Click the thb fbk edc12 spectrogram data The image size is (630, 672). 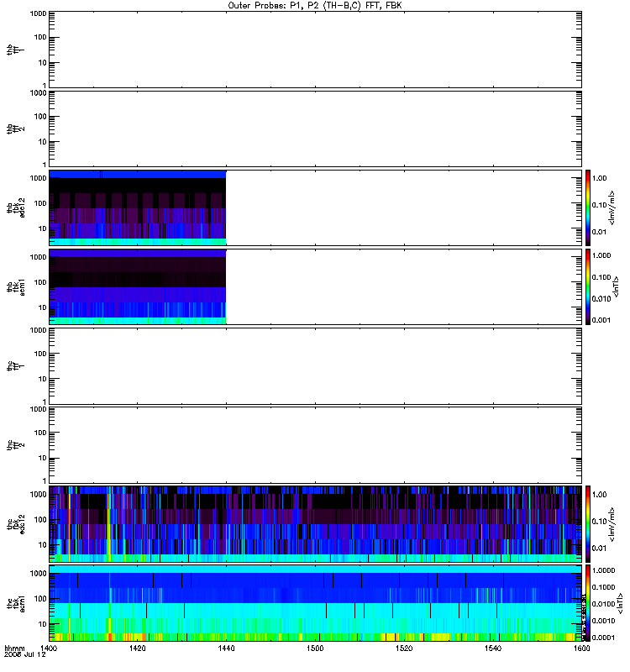click(138, 207)
